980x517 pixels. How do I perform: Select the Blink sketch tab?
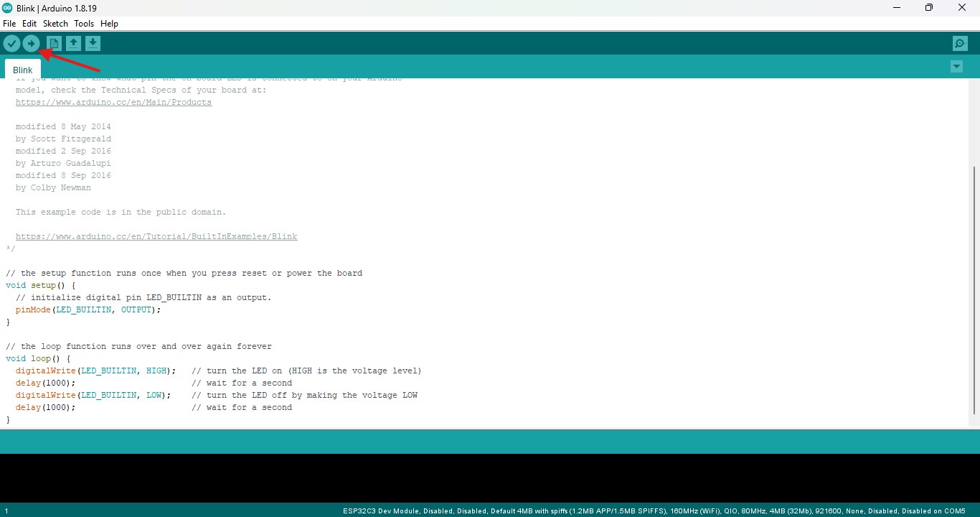(x=22, y=70)
